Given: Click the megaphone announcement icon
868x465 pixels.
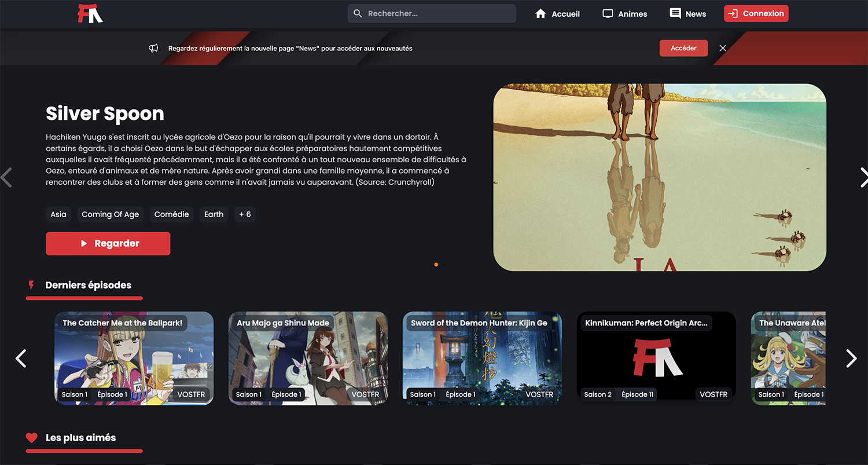Looking at the screenshot, I should point(153,48).
